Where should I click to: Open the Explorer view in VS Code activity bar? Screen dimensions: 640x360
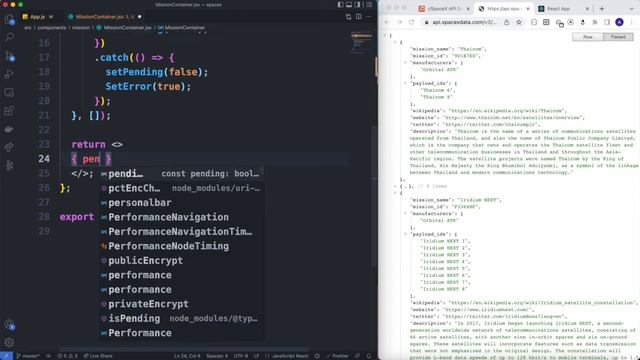click(x=9, y=20)
